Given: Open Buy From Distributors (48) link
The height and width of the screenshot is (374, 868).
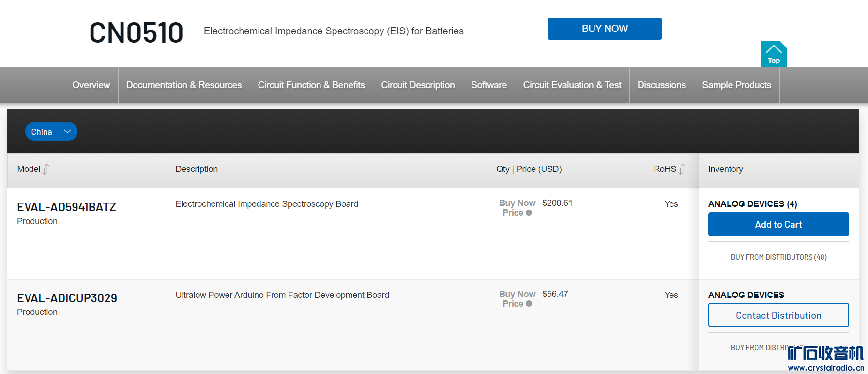Looking at the screenshot, I should pyautogui.click(x=778, y=257).
